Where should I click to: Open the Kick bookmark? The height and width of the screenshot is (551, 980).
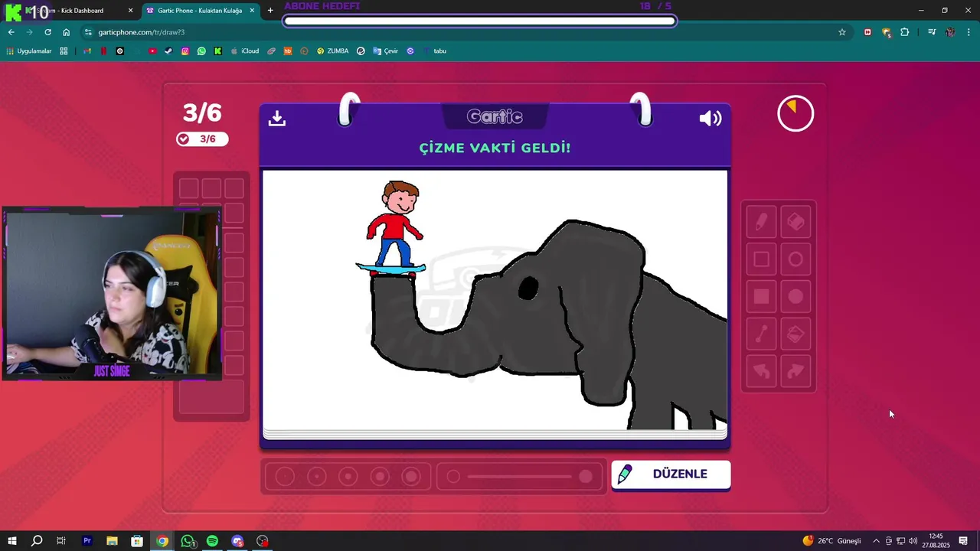[x=218, y=51]
